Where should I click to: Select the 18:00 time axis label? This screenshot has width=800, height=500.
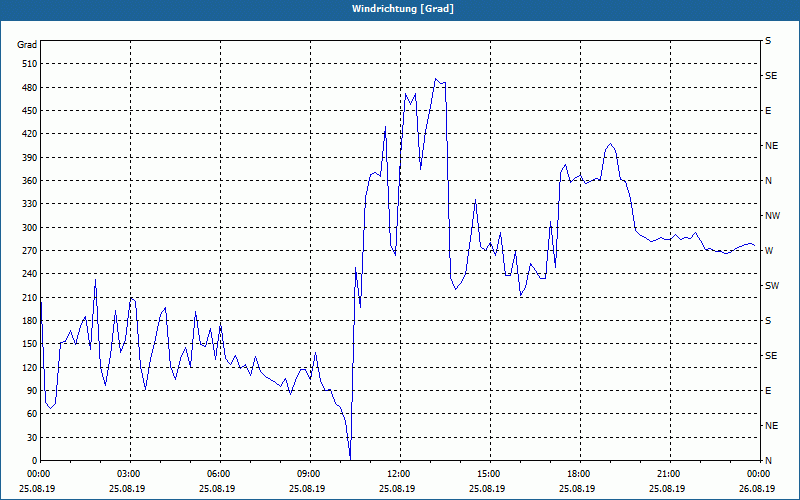click(x=577, y=474)
